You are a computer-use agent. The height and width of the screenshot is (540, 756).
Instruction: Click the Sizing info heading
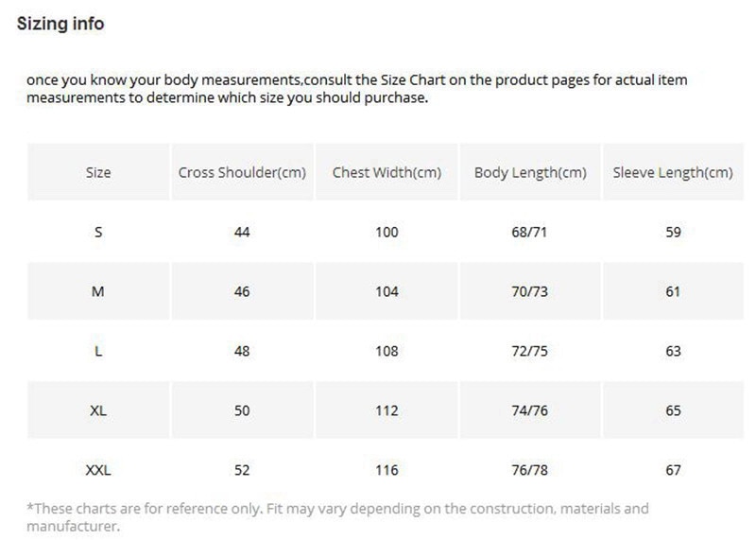click(60, 23)
